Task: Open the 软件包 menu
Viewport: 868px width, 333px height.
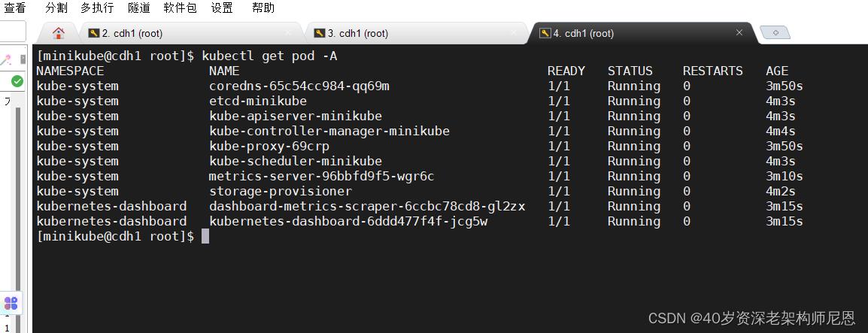Action: [180, 8]
